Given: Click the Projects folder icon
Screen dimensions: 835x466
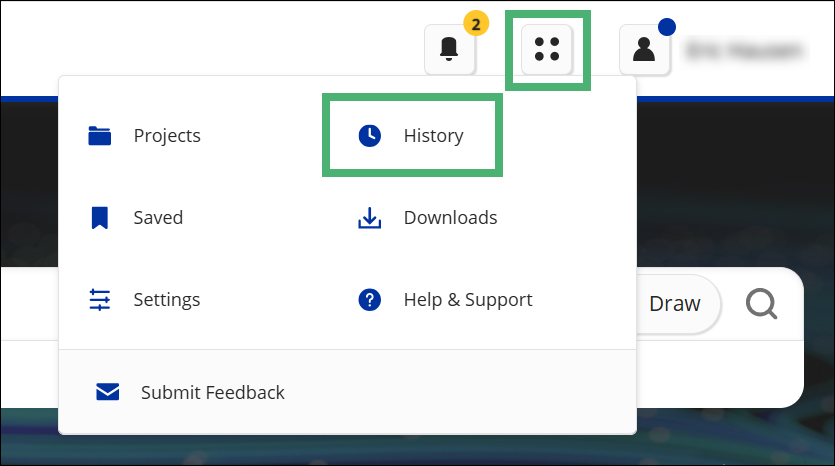Looking at the screenshot, I should (100, 136).
